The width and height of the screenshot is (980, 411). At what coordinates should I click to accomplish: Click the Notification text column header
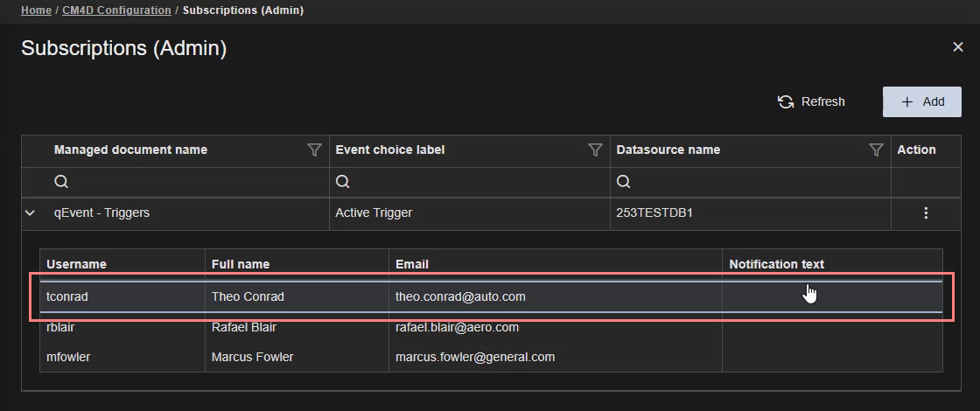pyautogui.click(x=776, y=264)
